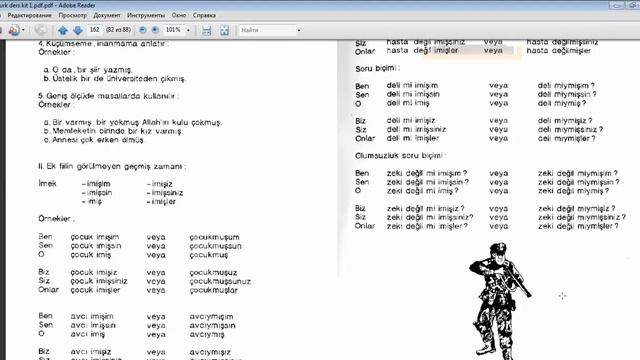Click the text "deli miymişim ?"

coord(566,85)
